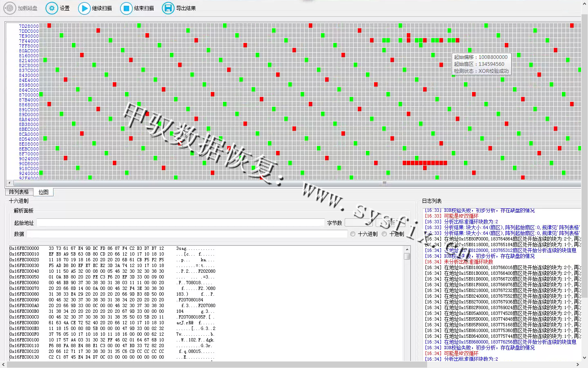Click the 解析 button next to 字节数
The image size is (588, 368).
point(391,222)
